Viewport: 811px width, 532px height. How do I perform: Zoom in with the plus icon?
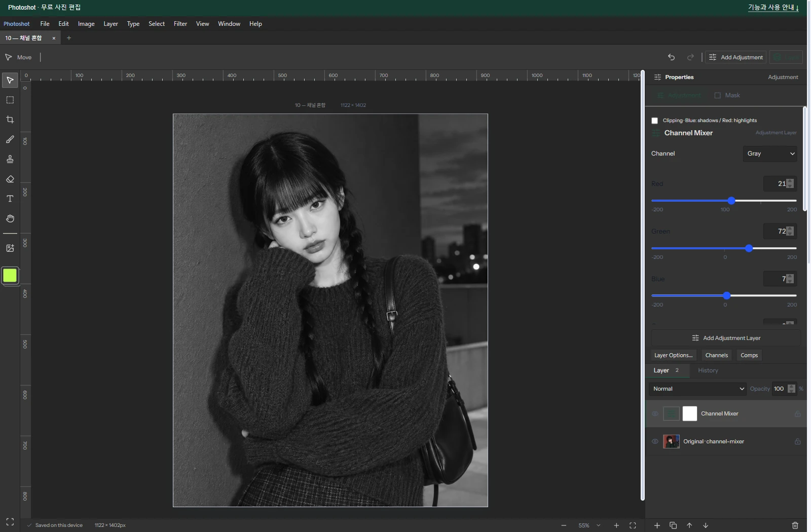point(616,525)
